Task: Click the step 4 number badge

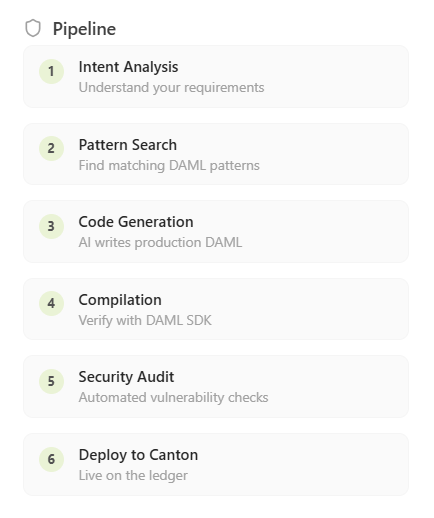Action: tap(51, 303)
